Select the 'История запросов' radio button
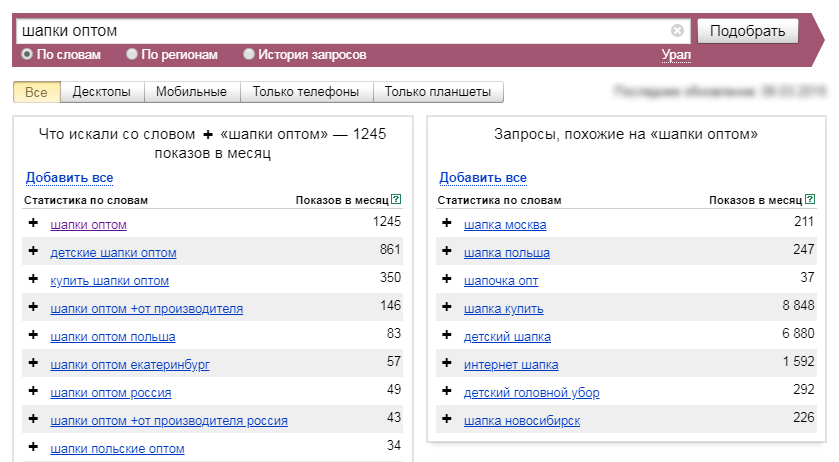Screen dimensions: 839x462 249,54
